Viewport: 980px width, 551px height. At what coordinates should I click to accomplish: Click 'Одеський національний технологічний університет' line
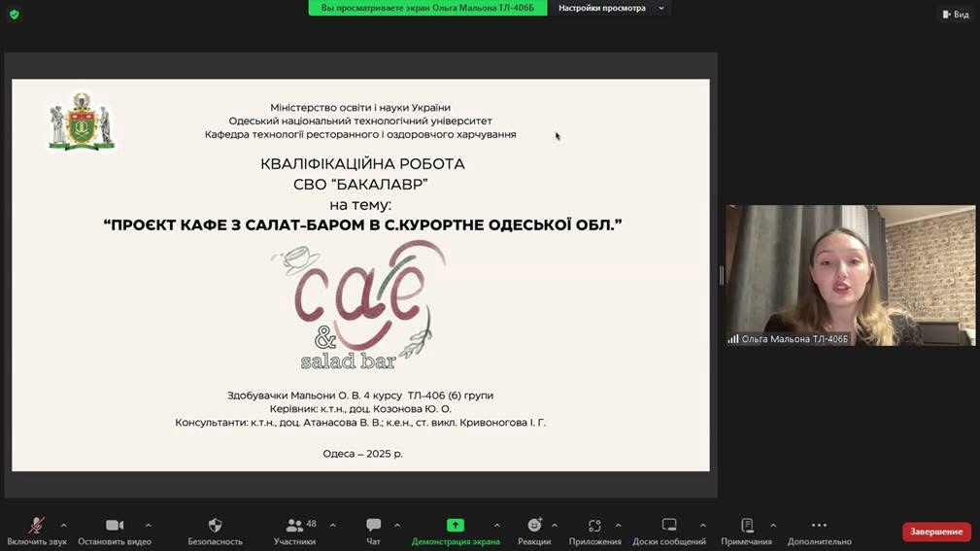[x=360, y=121]
